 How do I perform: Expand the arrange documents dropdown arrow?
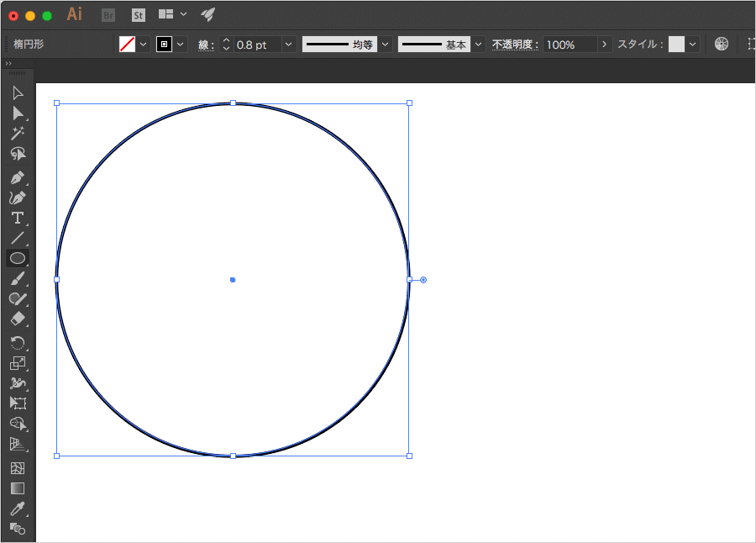[x=183, y=14]
